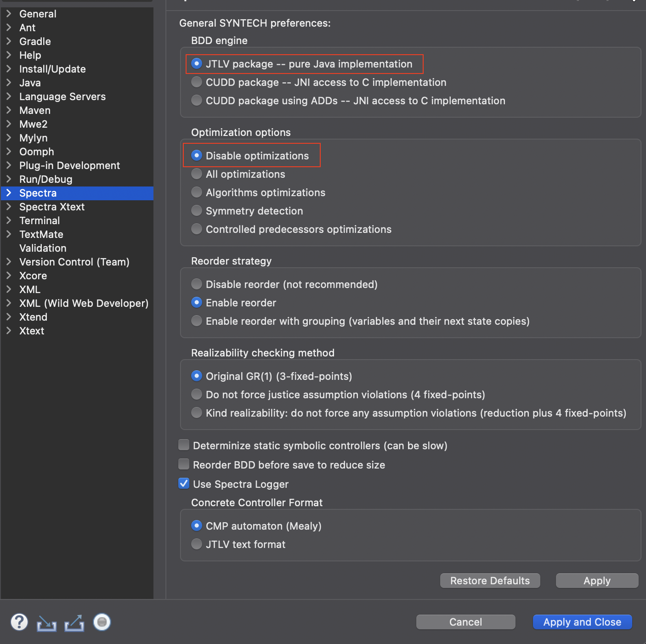The height and width of the screenshot is (644, 646).
Task: Open Help preferences category
Action: 30,55
